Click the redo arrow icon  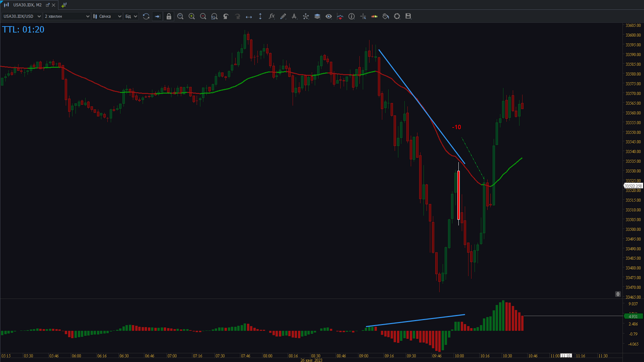pos(237,16)
